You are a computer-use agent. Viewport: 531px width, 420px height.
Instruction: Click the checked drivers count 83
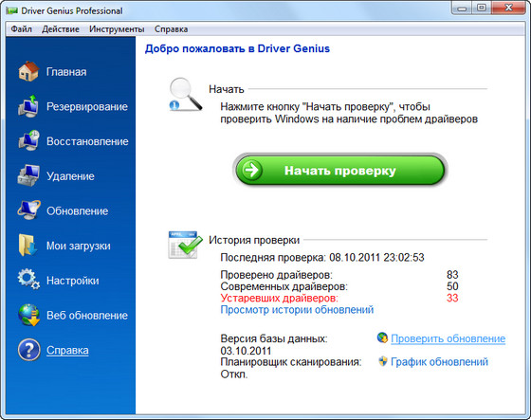click(452, 275)
